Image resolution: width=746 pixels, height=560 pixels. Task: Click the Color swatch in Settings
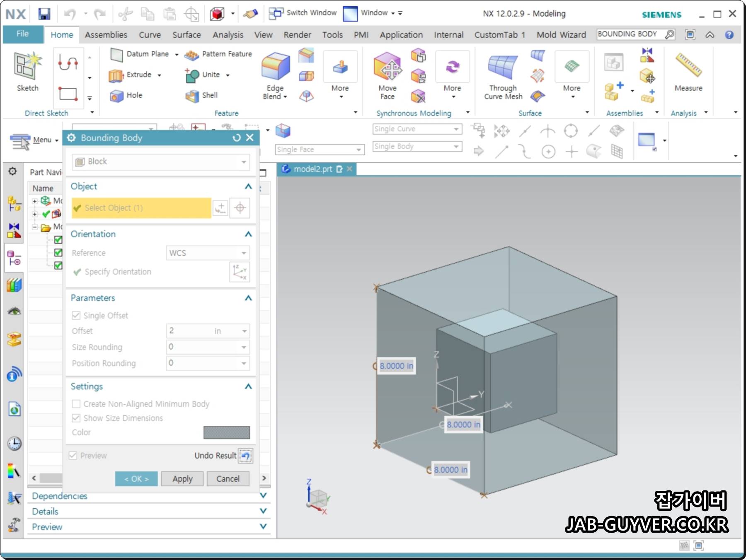227,432
